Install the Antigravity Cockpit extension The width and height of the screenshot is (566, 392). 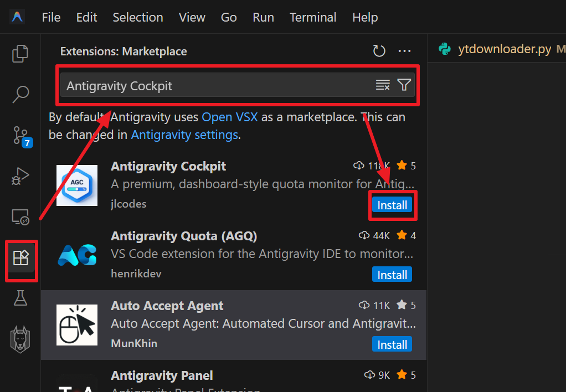pos(392,205)
